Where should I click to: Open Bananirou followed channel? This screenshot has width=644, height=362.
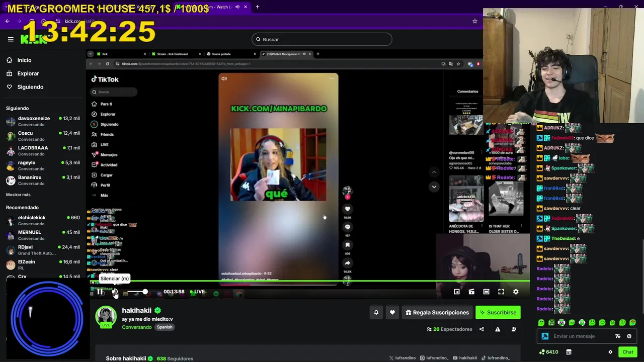(43, 180)
